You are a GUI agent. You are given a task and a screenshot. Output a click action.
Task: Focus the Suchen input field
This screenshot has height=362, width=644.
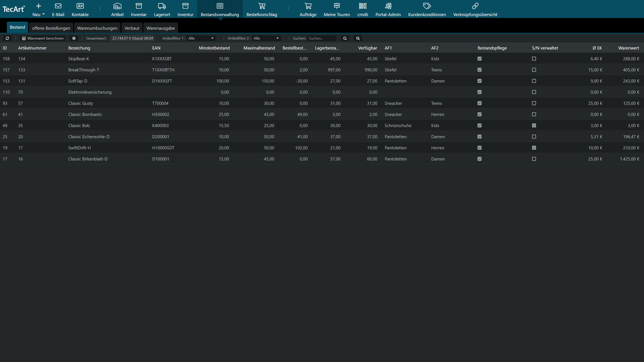pos(322,38)
